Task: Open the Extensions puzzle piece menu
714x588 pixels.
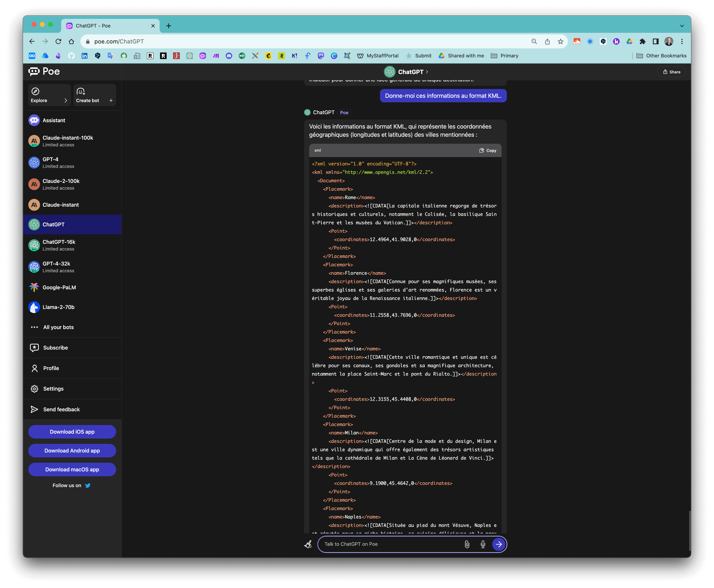Action: point(643,41)
